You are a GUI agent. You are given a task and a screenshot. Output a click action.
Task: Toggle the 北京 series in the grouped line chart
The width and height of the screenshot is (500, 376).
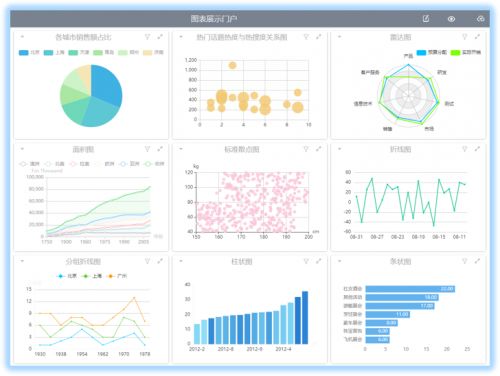click(x=67, y=276)
